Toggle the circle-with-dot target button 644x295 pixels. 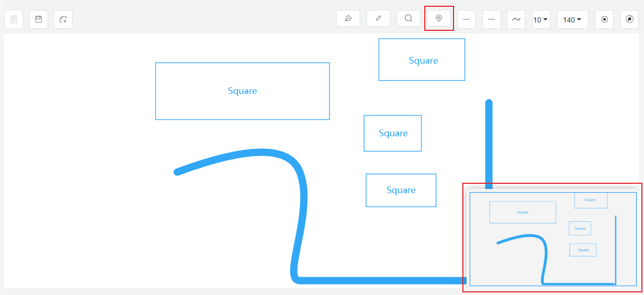(x=604, y=19)
